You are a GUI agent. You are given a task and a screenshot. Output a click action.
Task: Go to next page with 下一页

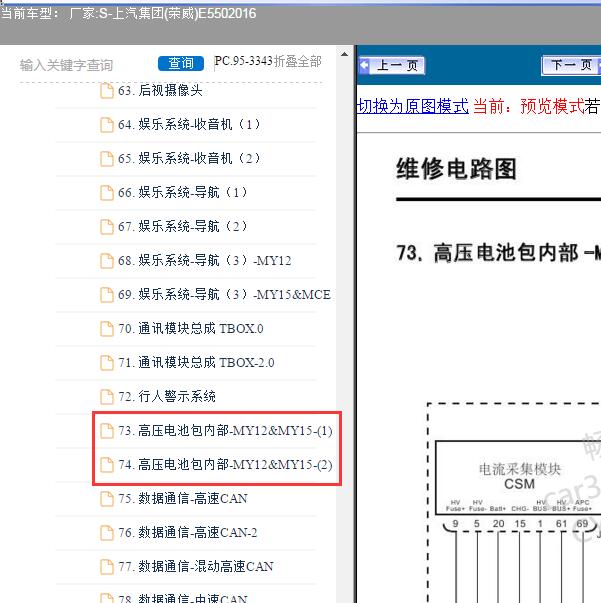click(x=571, y=65)
